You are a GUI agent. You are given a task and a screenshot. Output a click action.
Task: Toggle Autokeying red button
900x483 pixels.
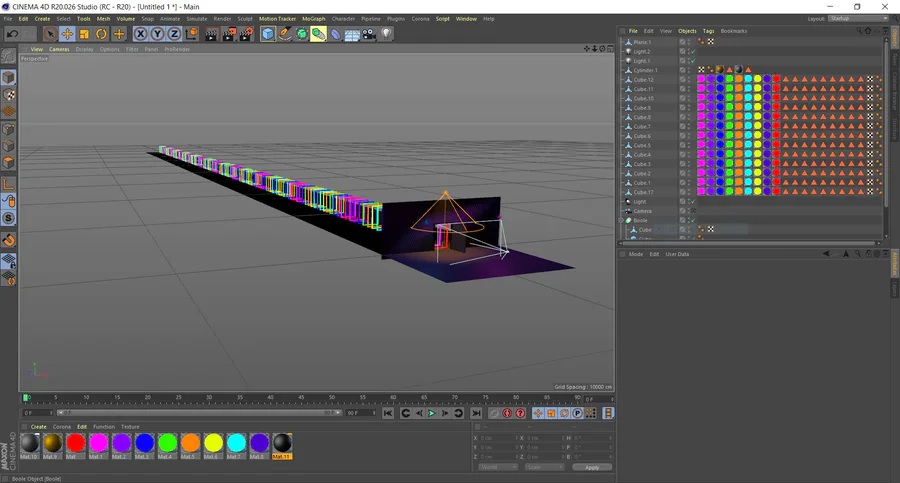507,414
